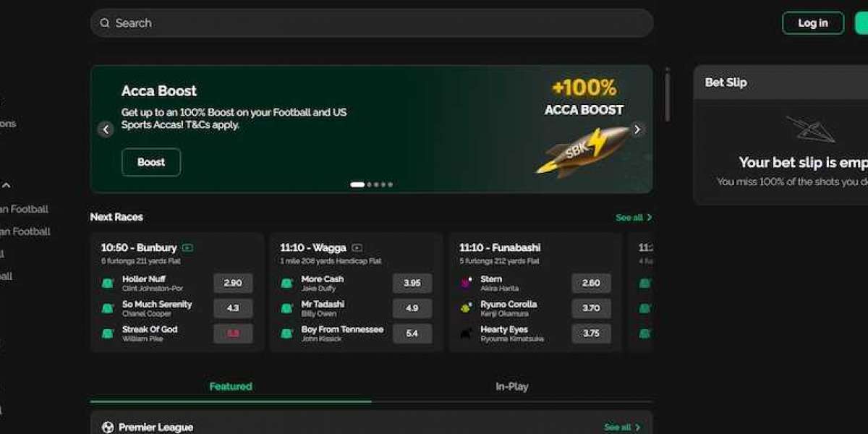Expand Next Races with See all chevron
The height and width of the screenshot is (434, 868).
point(649,217)
